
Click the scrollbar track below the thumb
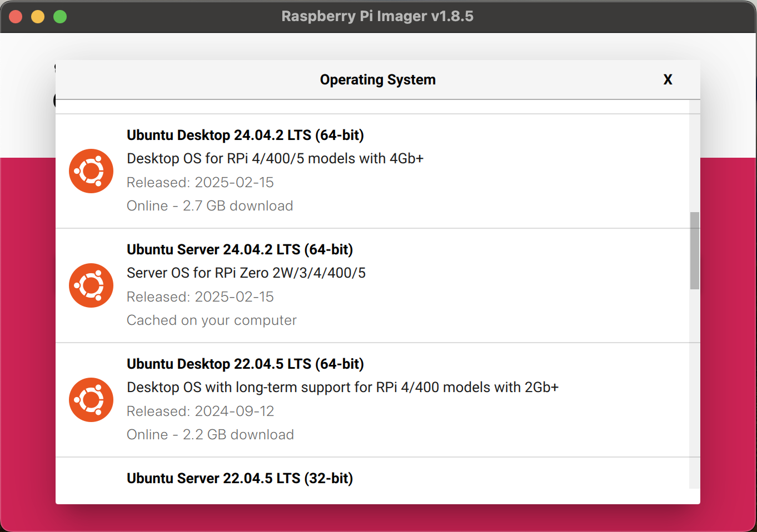click(695, 389)
